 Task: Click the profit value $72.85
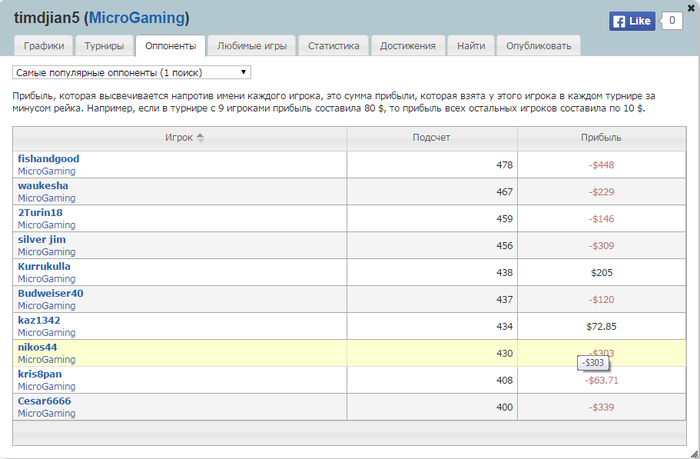pyautogui.click(x=601, y=326)
